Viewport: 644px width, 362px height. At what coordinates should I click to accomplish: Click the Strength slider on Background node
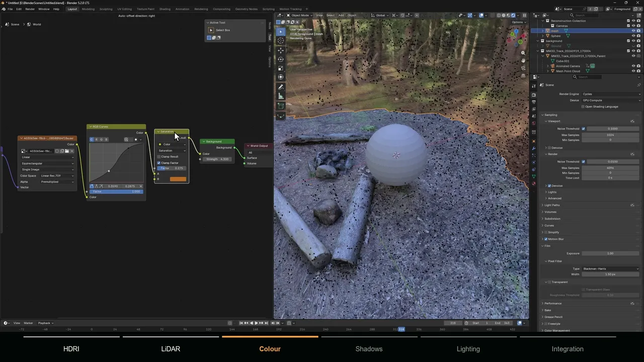217,159
